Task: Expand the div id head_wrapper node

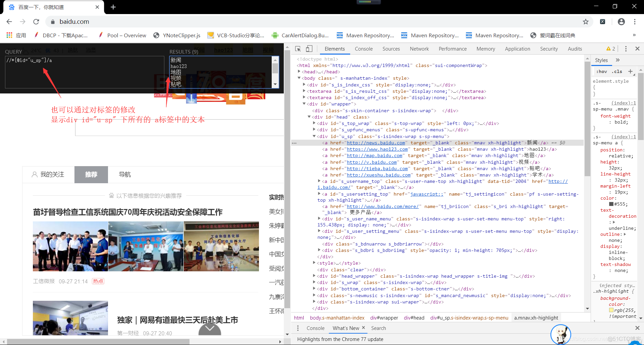Action: 314,276
